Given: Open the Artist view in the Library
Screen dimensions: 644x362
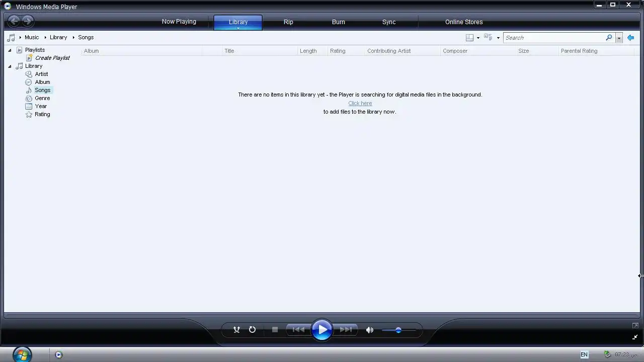Looking at the screenshot, I should click(x=41, y=74).
